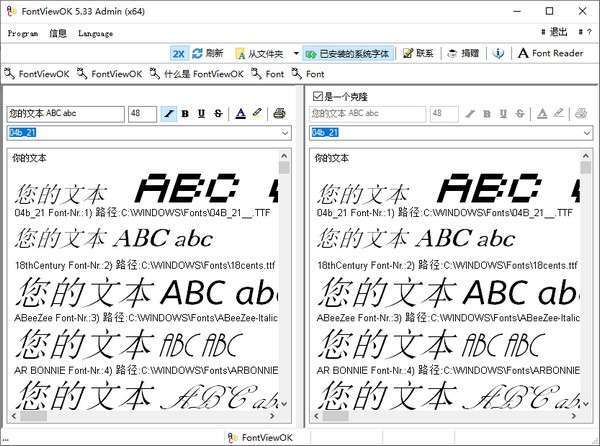Click the left list scroll-right arrow
The width and height of the screenshot is (600, 446).
(272, 416)
